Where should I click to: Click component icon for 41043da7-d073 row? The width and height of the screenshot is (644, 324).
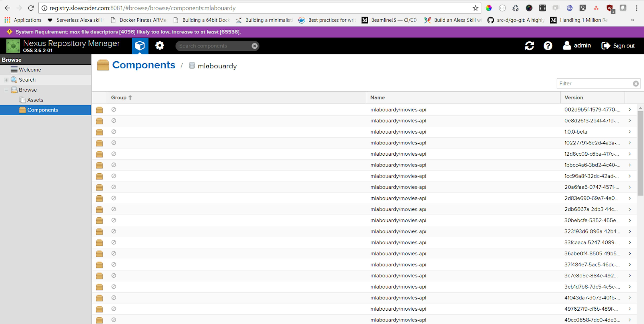click(99, 298)
